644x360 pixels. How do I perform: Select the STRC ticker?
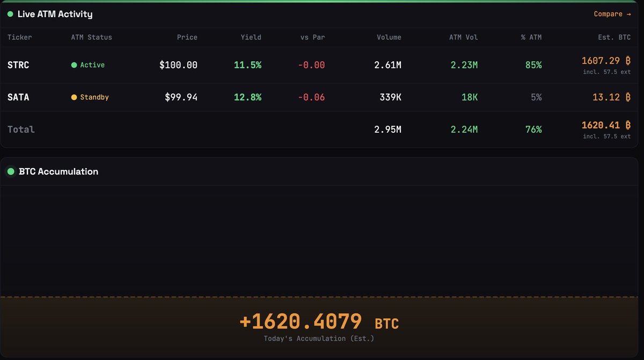coord(18,65)
